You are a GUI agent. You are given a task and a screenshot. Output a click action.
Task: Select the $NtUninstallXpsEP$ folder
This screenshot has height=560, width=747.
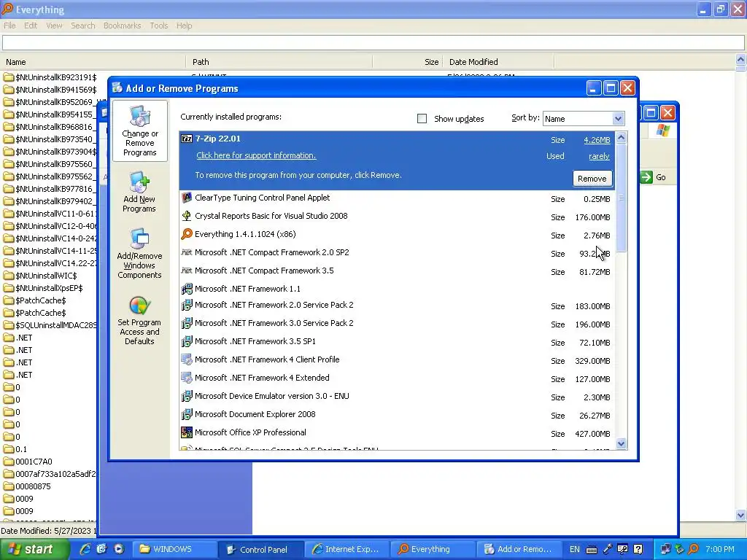click(x=43, y=287)
